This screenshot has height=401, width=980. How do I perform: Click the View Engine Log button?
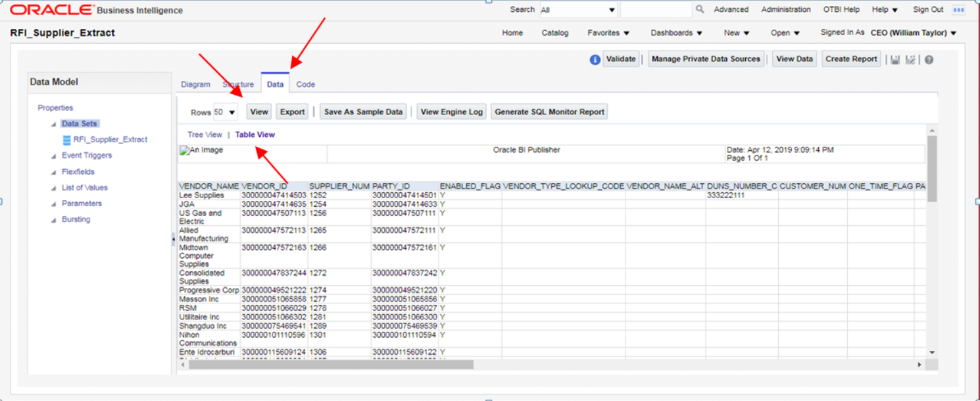451,112
